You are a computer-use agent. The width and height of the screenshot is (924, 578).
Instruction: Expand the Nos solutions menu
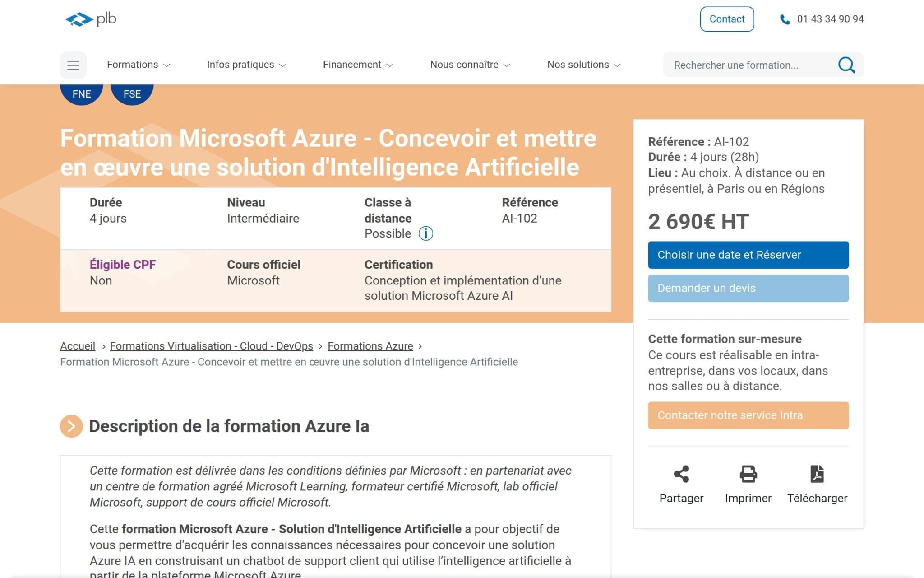(584, 65)
